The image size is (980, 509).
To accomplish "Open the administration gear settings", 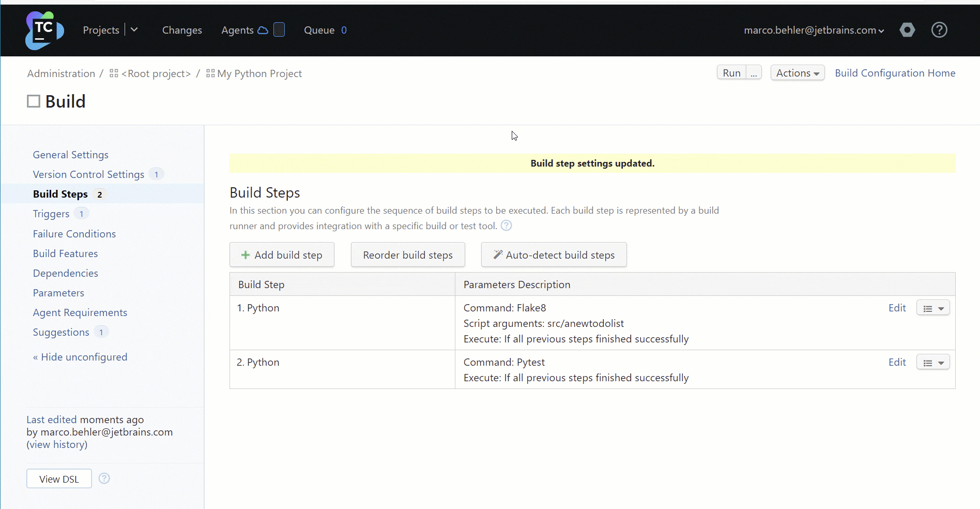I will pyautogui.click(x=907, y=30).
